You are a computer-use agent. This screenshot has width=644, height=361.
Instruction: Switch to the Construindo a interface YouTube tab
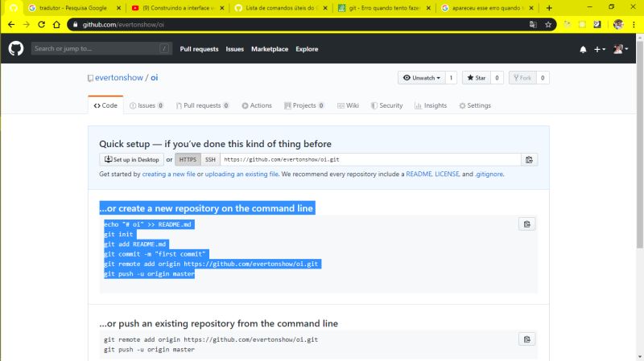click(x=177, y=8)
